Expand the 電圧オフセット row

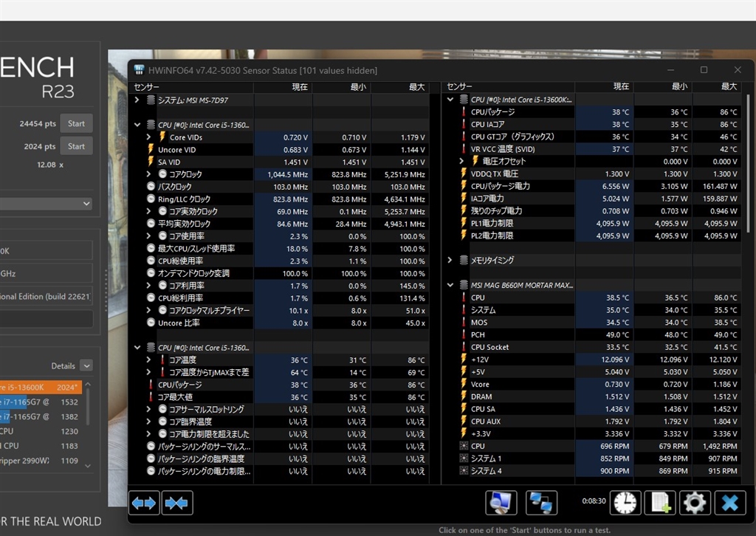point(461,161)
